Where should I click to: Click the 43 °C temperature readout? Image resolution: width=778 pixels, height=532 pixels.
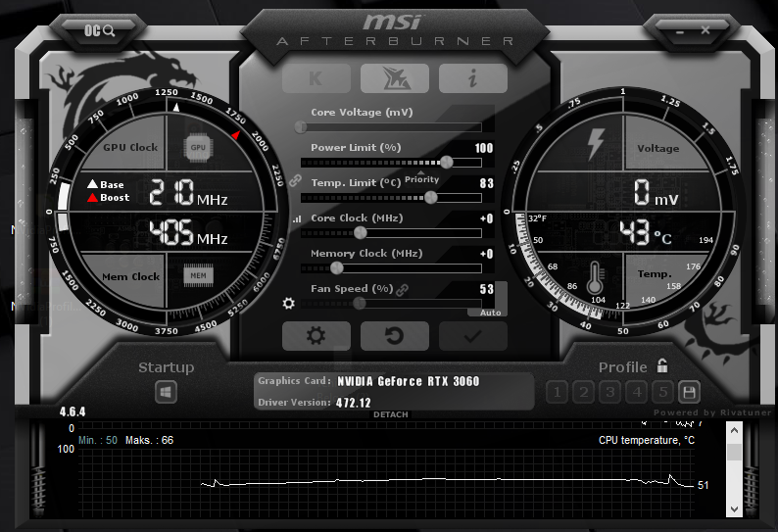[x=646, y=232]
